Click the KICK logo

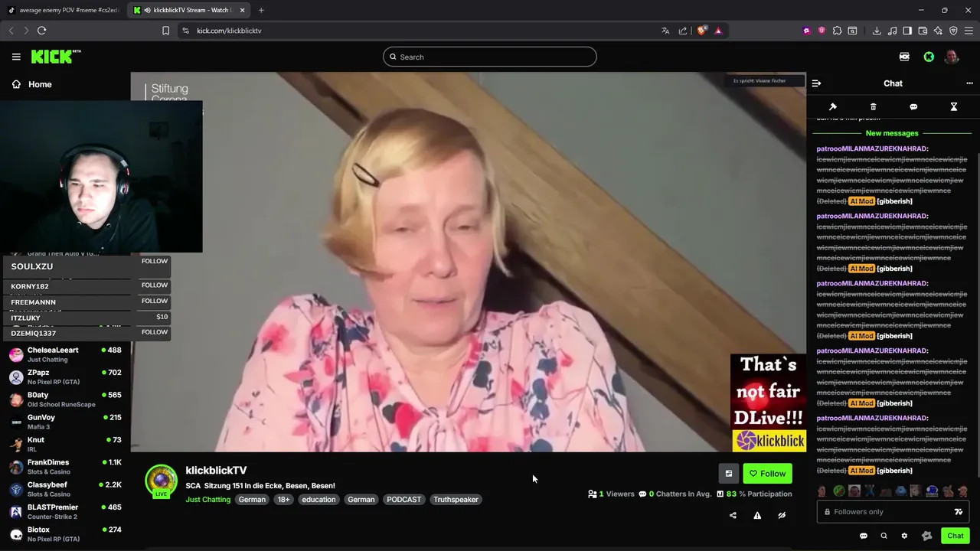[x=55, y=57]
